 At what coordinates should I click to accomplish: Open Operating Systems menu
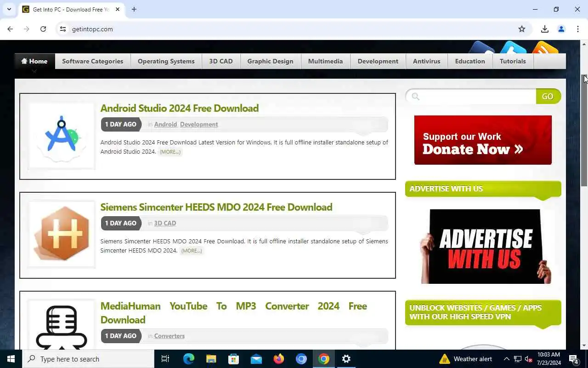[166, 61]
